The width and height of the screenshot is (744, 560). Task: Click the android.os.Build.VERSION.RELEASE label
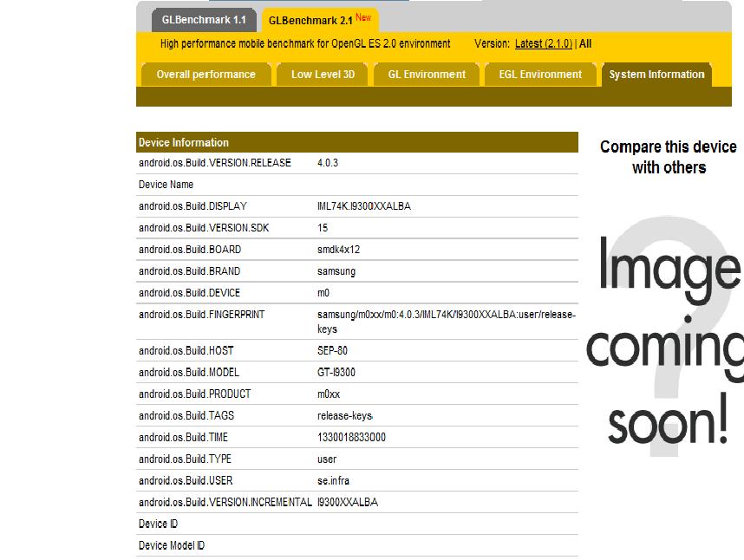tap(215, 163)
